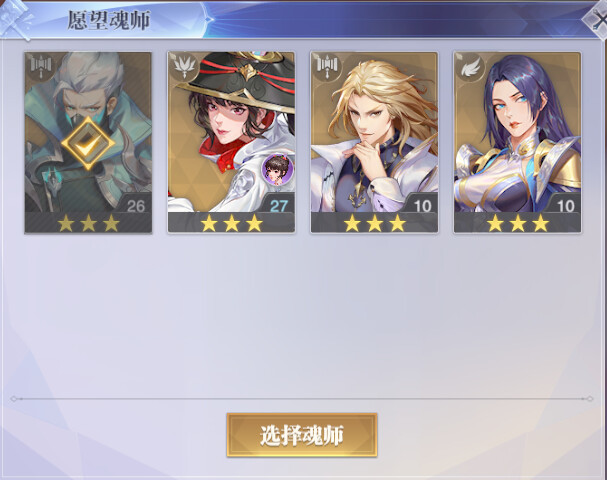
Task: Confirm with the 选择魂师 button
Action: [302, 435]
